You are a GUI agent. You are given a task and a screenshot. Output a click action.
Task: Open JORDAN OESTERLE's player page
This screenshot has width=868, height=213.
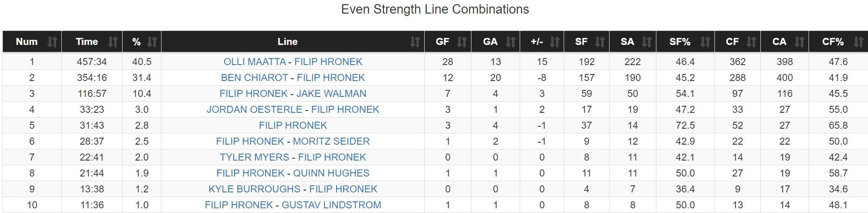pos(254,110)
